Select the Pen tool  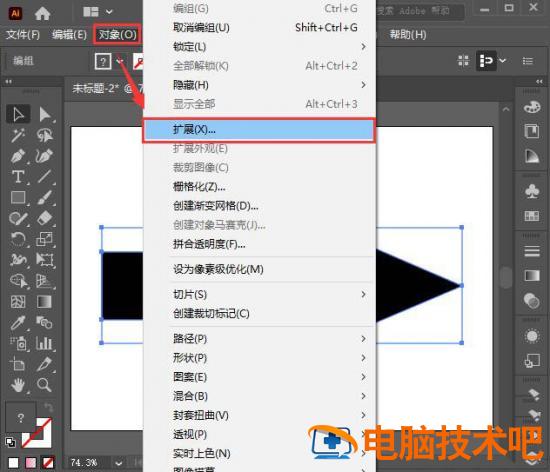[18, 156]
